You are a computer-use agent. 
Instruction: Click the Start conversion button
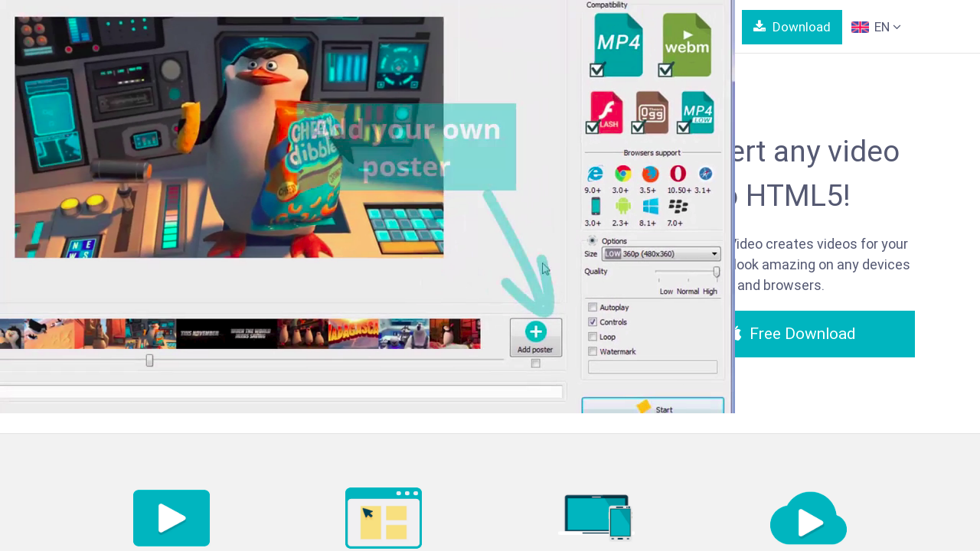pyautogui.click(x=652, y=406)
